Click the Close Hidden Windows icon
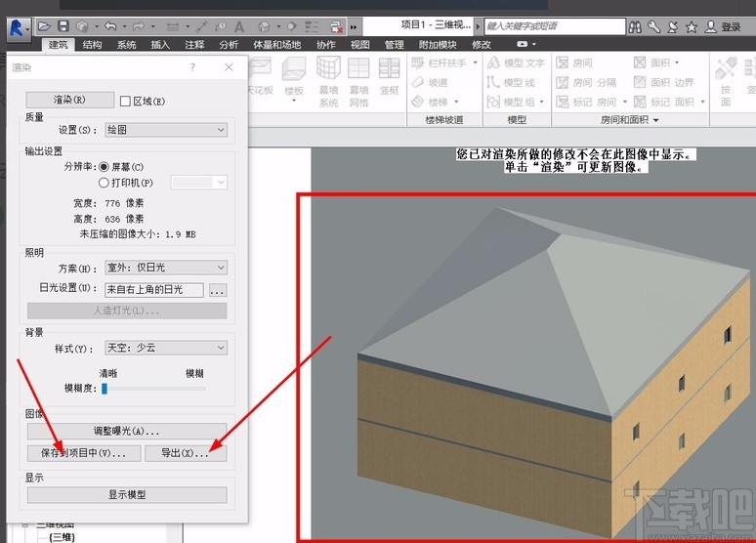This screenshot has height=543, width=756. tap(337, 26)
